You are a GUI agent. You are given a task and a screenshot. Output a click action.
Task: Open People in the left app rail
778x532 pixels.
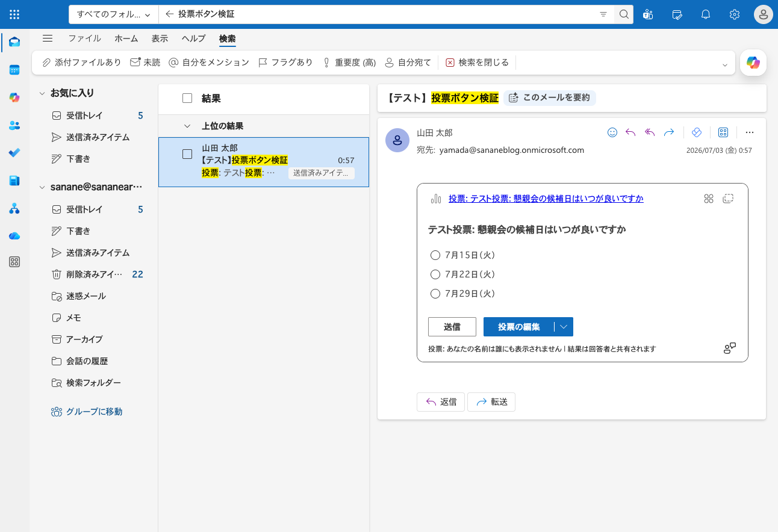pyautogui.click(x=14, y=125)
